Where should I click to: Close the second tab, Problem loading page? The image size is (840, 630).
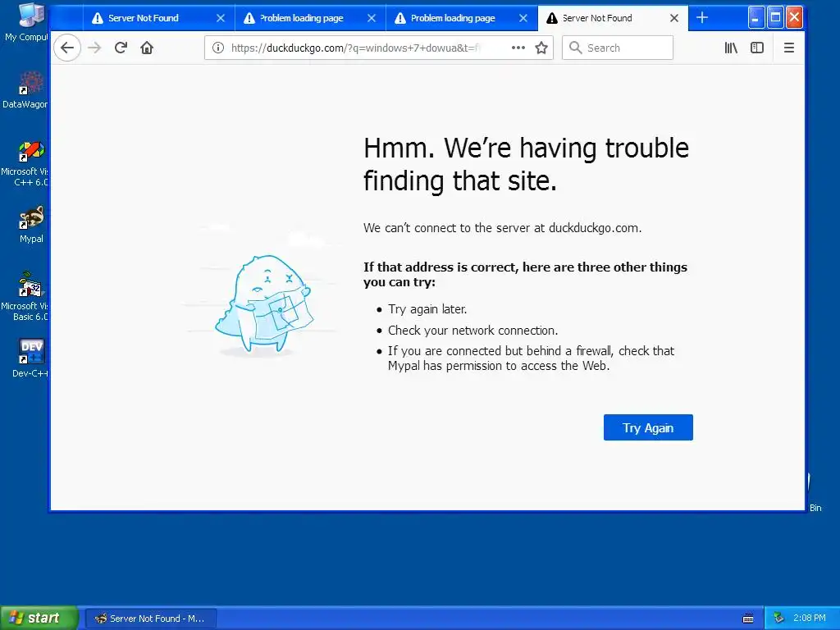372,18
